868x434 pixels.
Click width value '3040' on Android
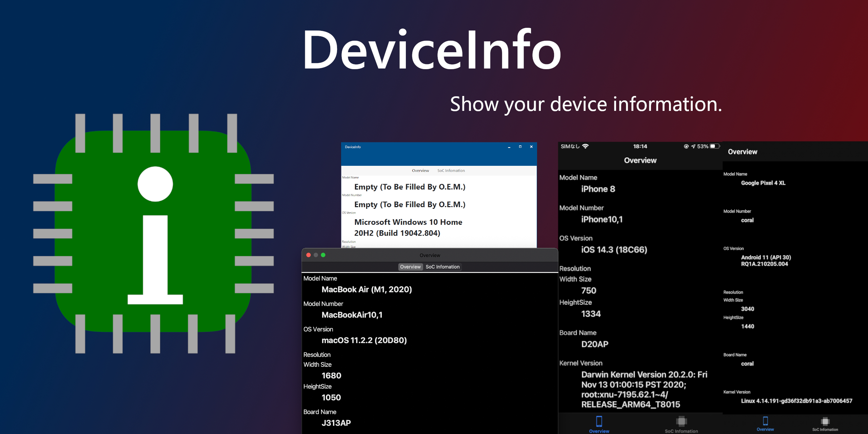[748, 309]
